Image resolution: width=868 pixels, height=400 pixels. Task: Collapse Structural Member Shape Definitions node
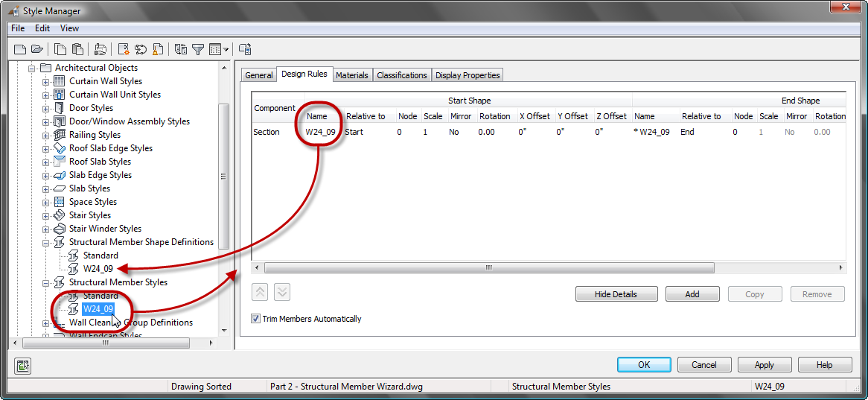coord(46,243)
